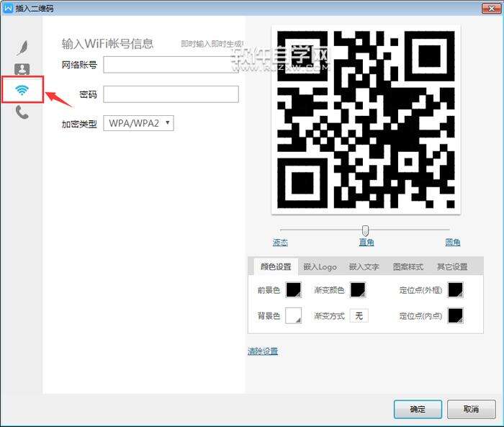The height and width of the screenshot is (427, 504).
Task: Choose the 液态 style link
Action: tap(280, 242)
